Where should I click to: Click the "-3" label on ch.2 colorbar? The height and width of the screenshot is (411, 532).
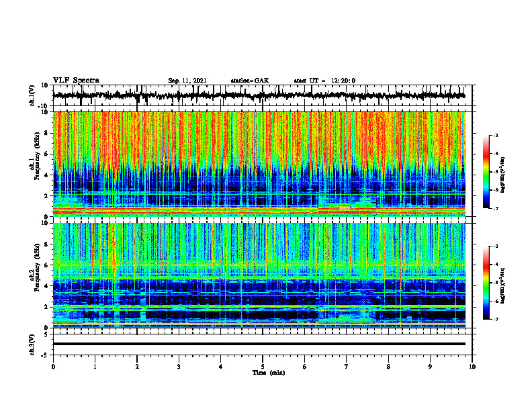tap(496, 246)
